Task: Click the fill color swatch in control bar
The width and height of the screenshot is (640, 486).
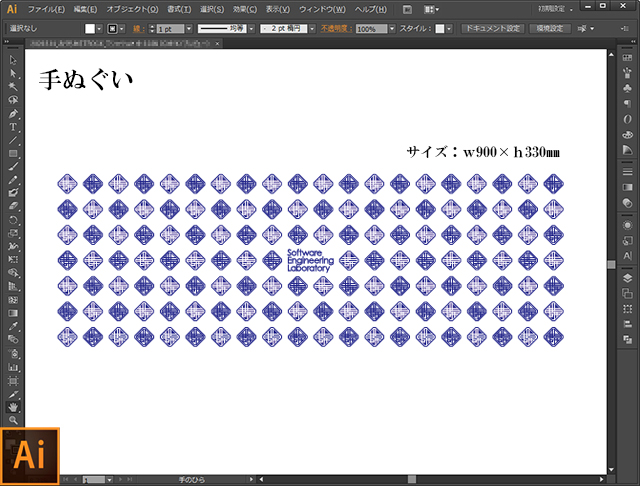Action: pos(89,29)
